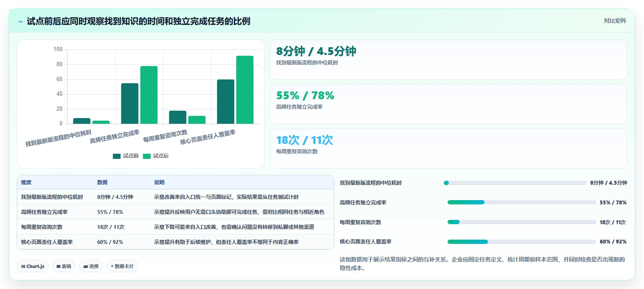Click the chart axis label 核心页面责任人覆盖率
This screenshot has height=289, width=644.
coord(208,137)
